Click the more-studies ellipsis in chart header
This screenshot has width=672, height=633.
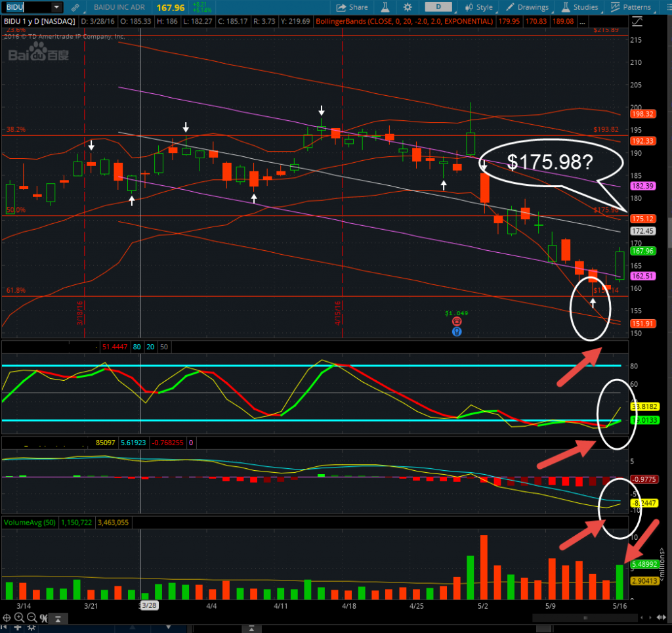pyautogui.click(x=581, y=21)
